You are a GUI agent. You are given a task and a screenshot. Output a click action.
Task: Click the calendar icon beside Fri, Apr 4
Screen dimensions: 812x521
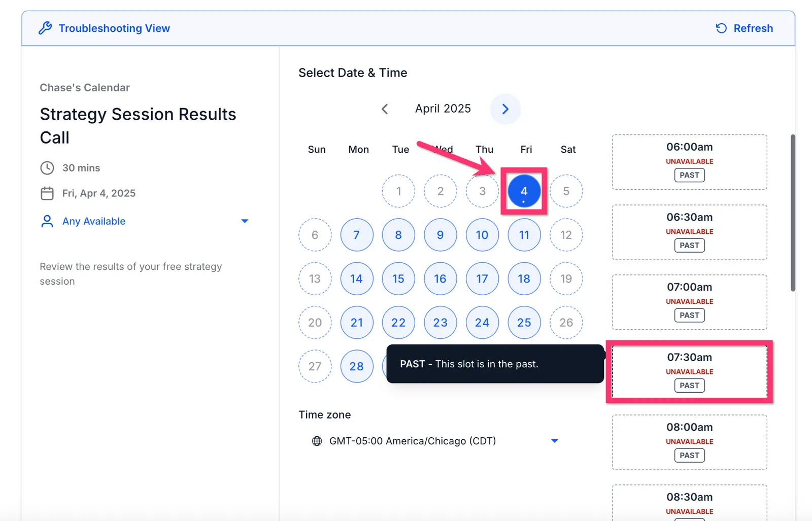pyautogui.click(x=47, y=193)
